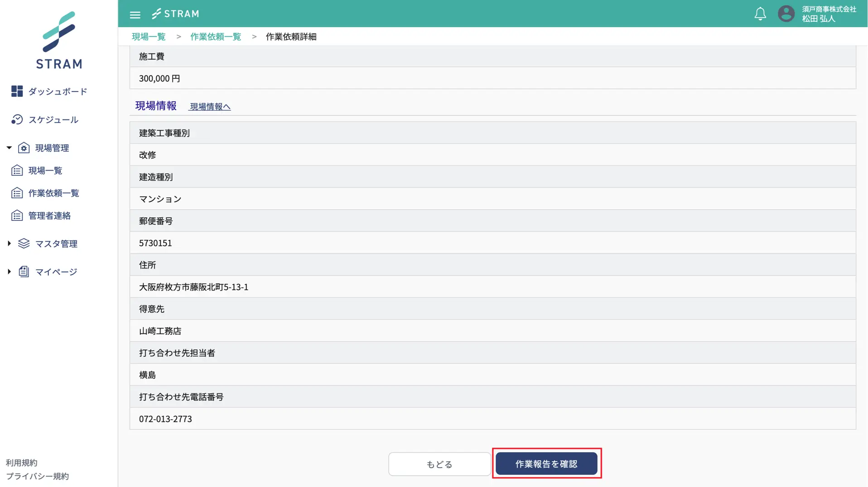868x487 pixels.
Task: Follow the 現場情報へ link
Action: (210, 106)
